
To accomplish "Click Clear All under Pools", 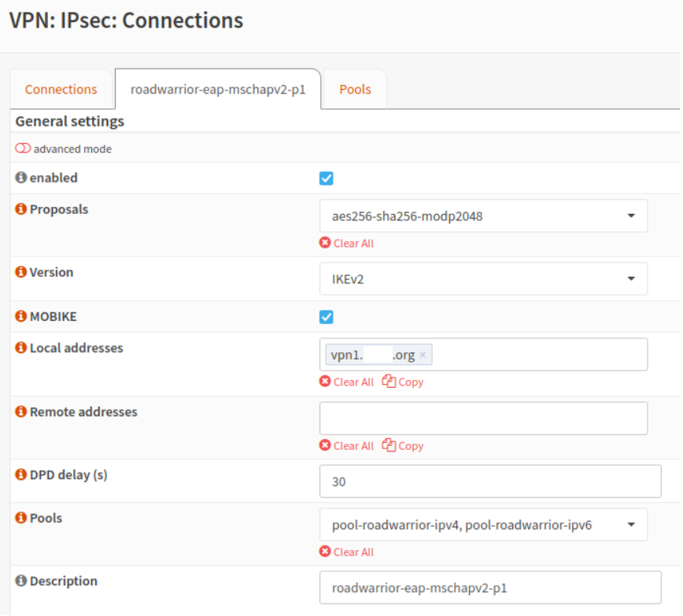I will click(x=346, y=551).
